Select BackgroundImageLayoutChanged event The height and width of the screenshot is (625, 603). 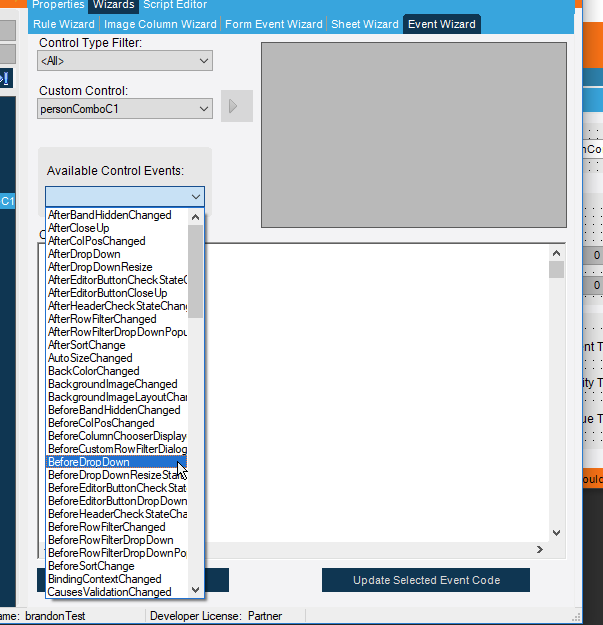(116, 397)
